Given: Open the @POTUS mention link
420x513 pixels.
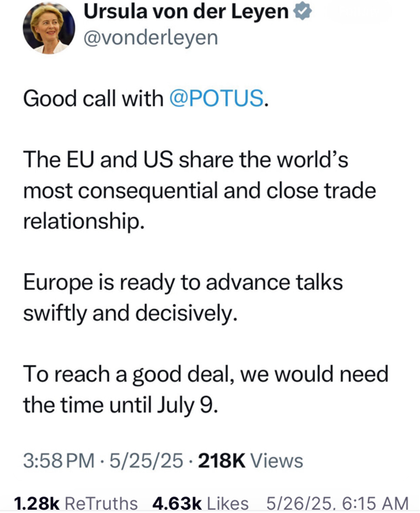Looking at the screenshot, I should pos(216,98).
